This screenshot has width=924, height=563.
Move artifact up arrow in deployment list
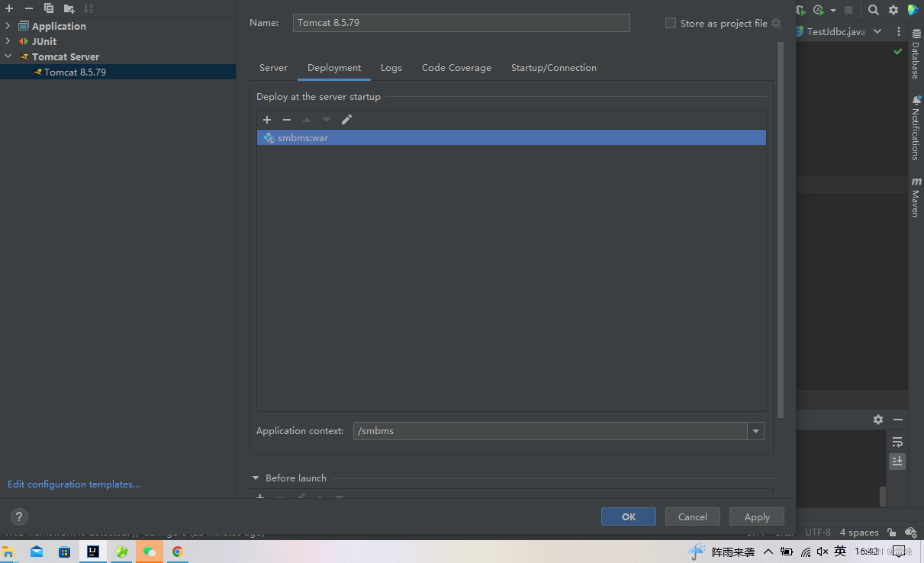click(x=307, y=120)
